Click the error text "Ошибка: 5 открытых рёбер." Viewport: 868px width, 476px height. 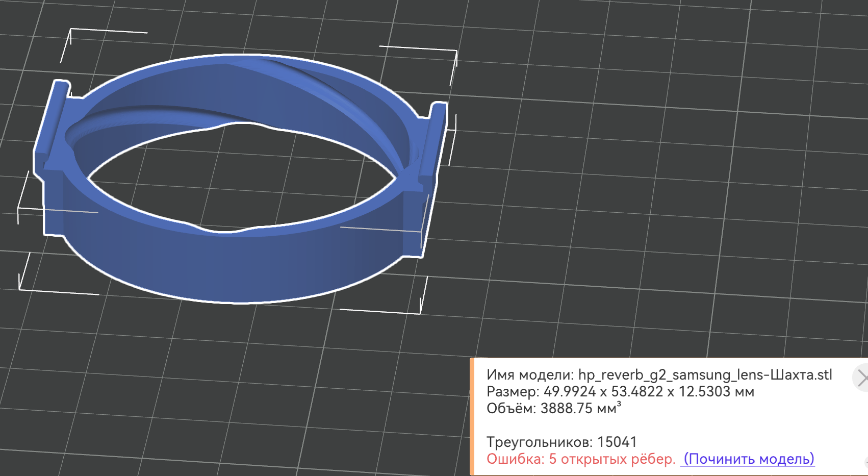581,459
